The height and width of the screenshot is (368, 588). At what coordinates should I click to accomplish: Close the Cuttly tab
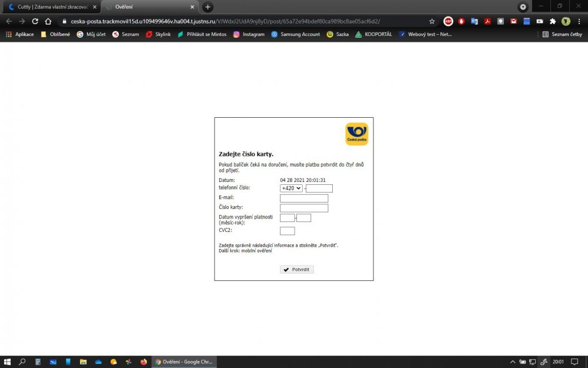click(95, 6)
